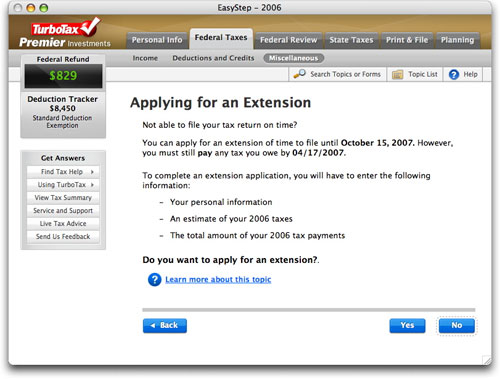Open the Topic List

coord(415,74)
